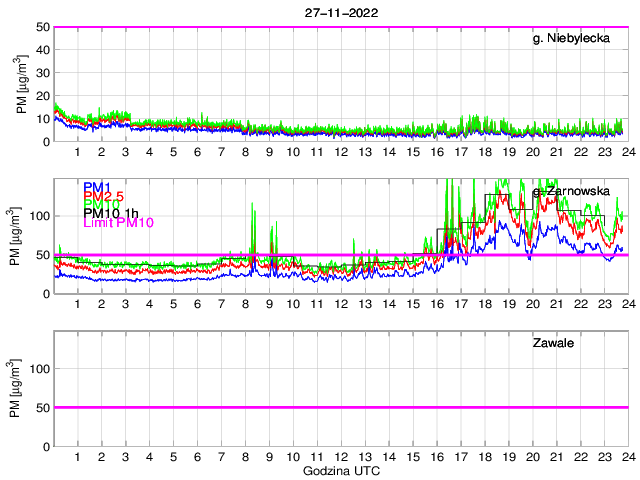Click hour 12 tick under the Zawale plot
The image size is (640, 480).
(x=341, y=456)
